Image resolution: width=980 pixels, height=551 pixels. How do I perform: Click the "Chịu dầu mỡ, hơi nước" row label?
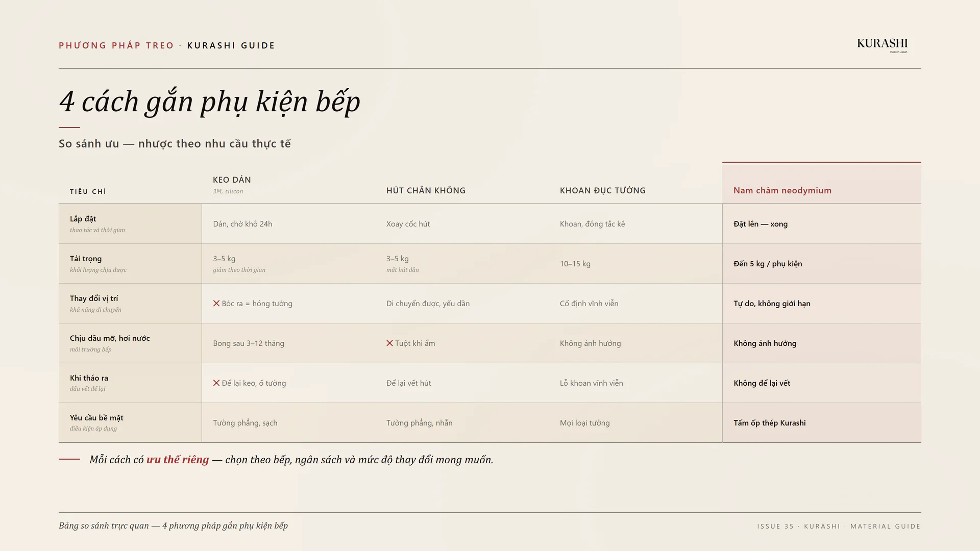click(x=110, y=338)
